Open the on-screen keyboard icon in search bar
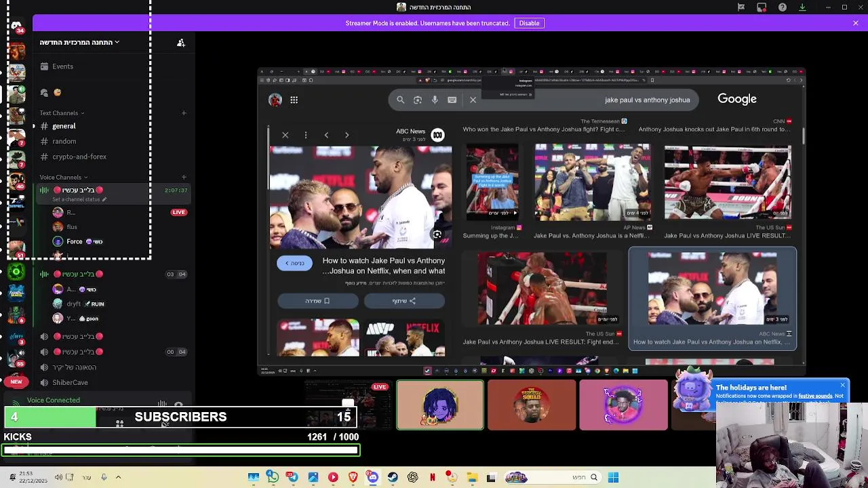 pyautogui.click(x=452, y=100)
